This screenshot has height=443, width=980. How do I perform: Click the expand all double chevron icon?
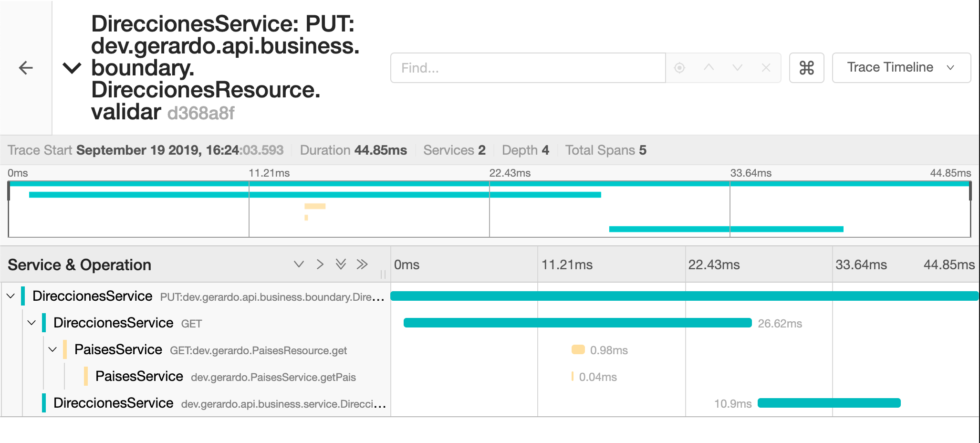[341, 264]
